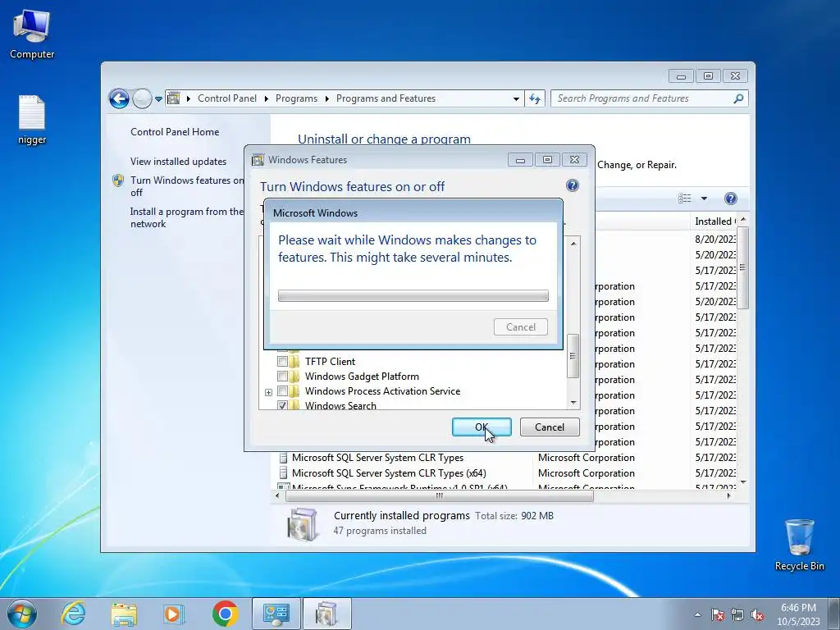This screenshot has width=840, height=630.
Task: Open the volume speaker tray icon
Action: [757, 614]
